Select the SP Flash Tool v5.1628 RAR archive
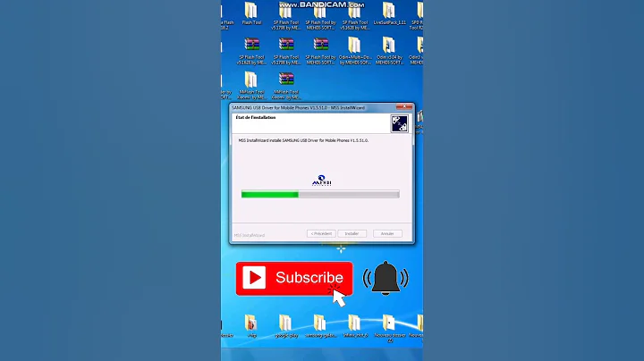The image size is (644, 361). pos(251,51)
